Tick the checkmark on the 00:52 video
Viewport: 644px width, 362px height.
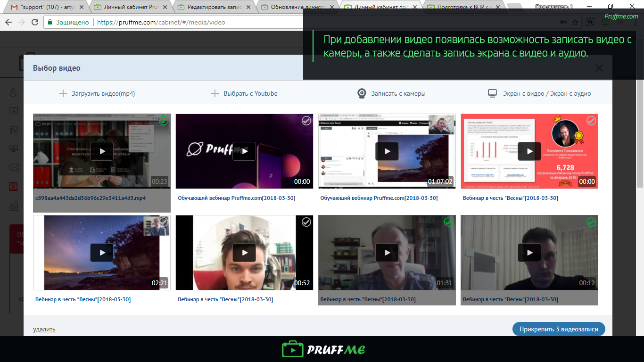(306, 222)
